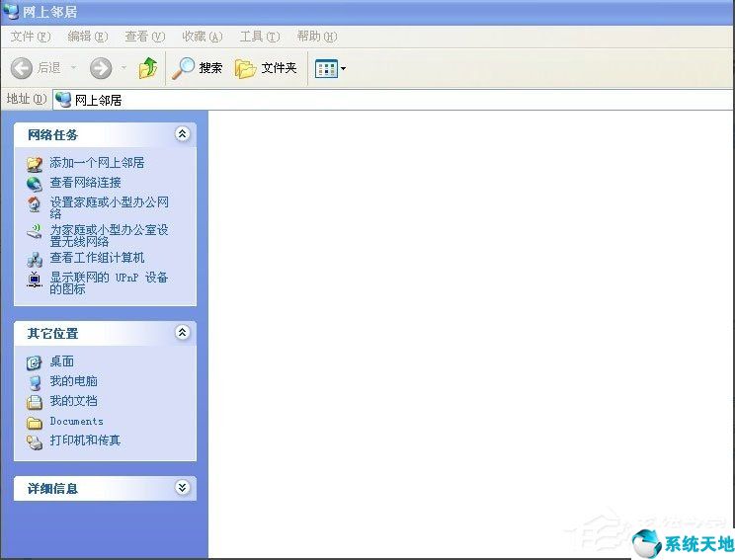Click 设置家庭或小型办公网络 link
Screen dimensions: 735x560
click(110, 207)
